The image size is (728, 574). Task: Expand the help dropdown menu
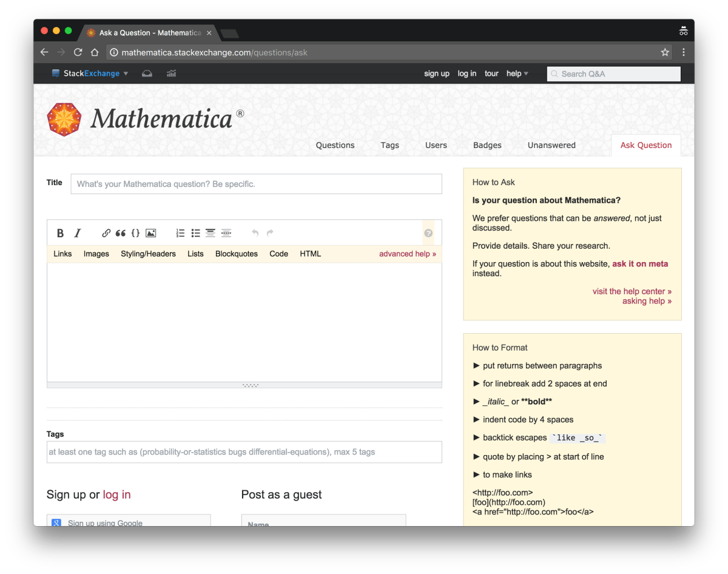pos(517,73)
